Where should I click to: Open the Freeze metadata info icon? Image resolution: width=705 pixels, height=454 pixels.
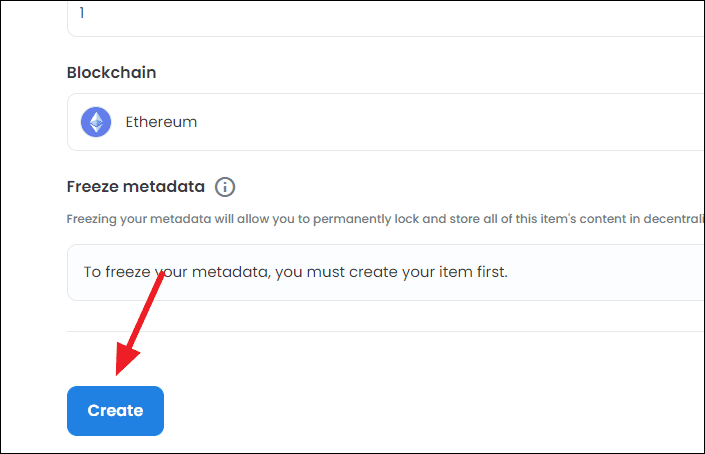225,187
